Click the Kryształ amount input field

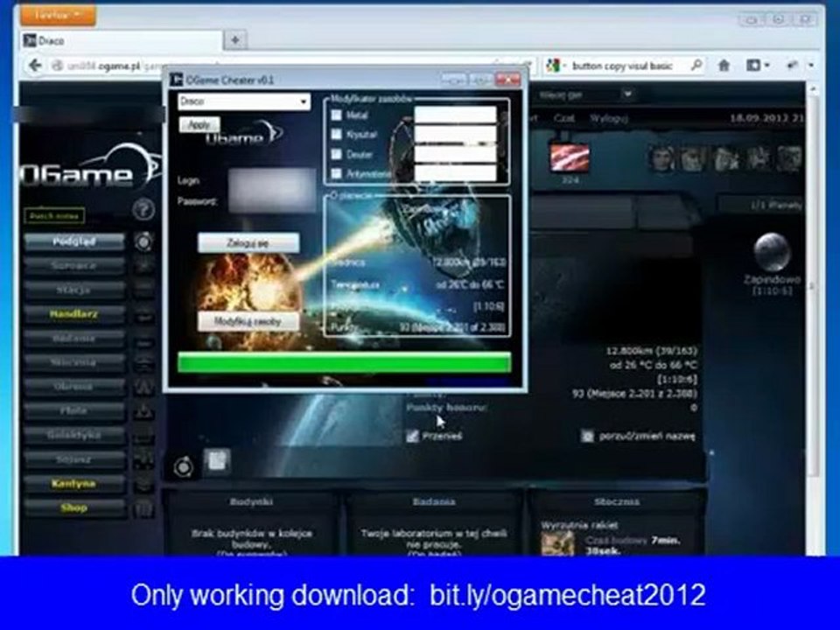455,135
